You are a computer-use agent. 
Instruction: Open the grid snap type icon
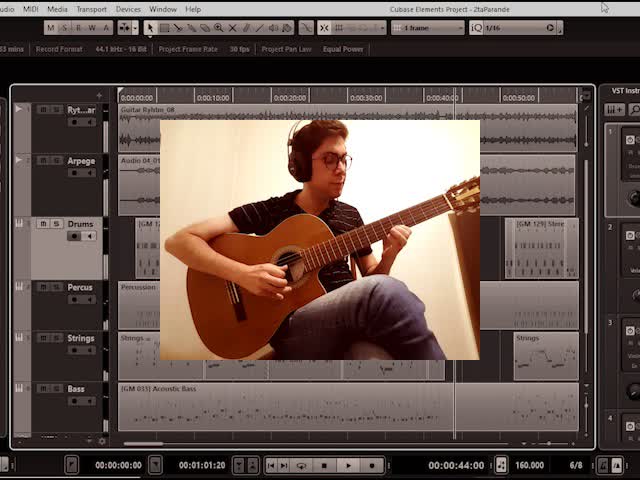point(338,28)
